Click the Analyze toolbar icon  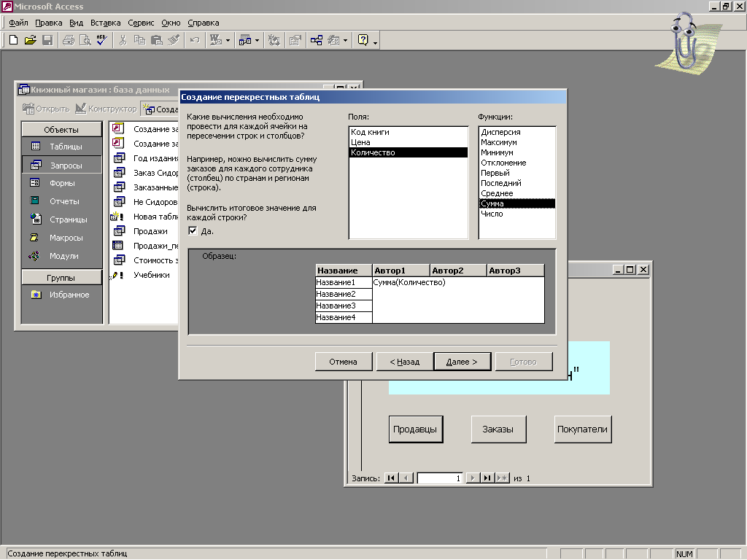245,41
